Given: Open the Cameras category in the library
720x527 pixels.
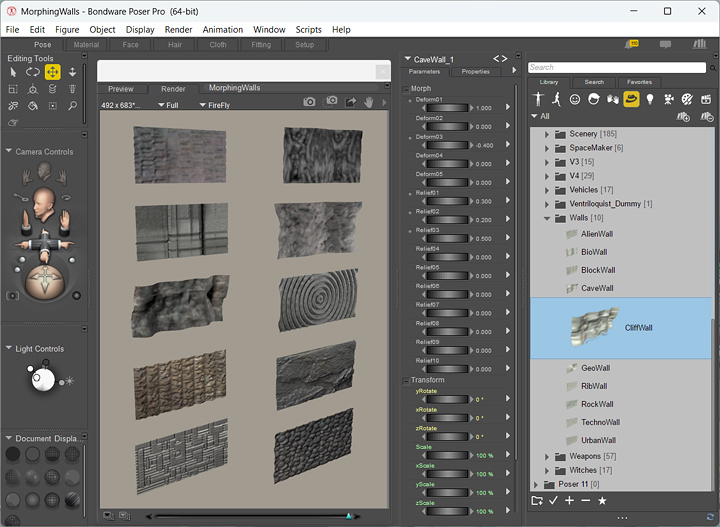Looking at the screenshot, I should click(669, 99).
